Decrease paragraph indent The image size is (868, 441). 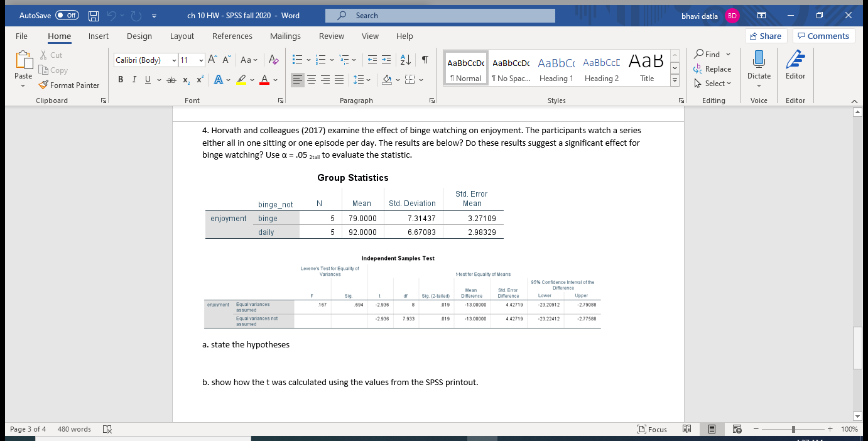tap(372, 60)
